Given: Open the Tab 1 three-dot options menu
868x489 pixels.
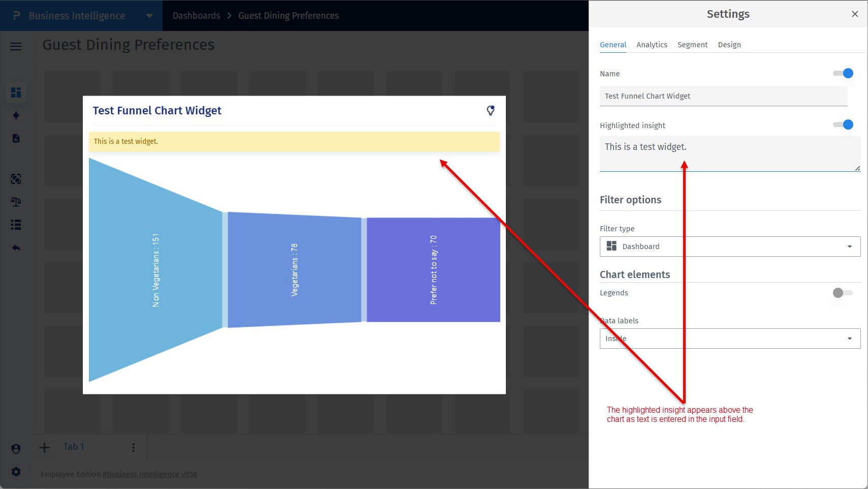Looking at the screenshot, I should click(134, 447).
